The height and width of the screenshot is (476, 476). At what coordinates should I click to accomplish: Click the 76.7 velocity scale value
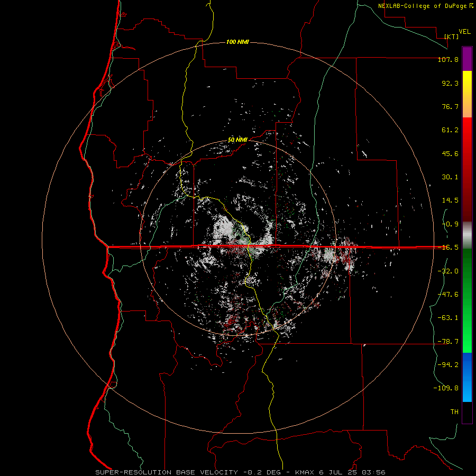[x=450, y=106]
